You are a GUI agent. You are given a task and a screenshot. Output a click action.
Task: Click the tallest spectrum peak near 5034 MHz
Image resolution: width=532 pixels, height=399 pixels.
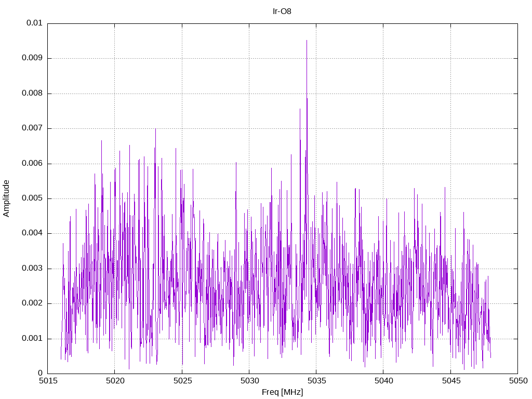coord(307,41)
